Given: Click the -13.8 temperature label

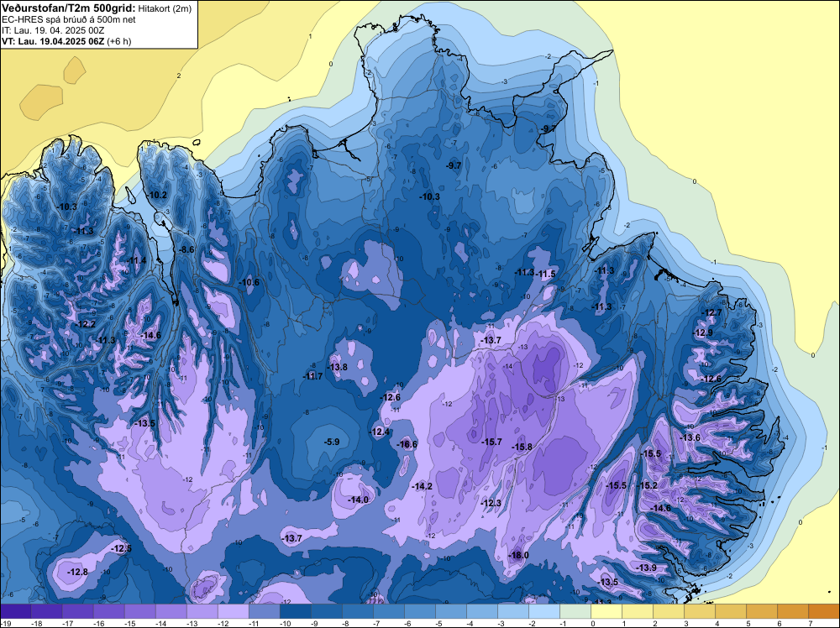Looking at the screenshot, I should [x=337, y=367].
